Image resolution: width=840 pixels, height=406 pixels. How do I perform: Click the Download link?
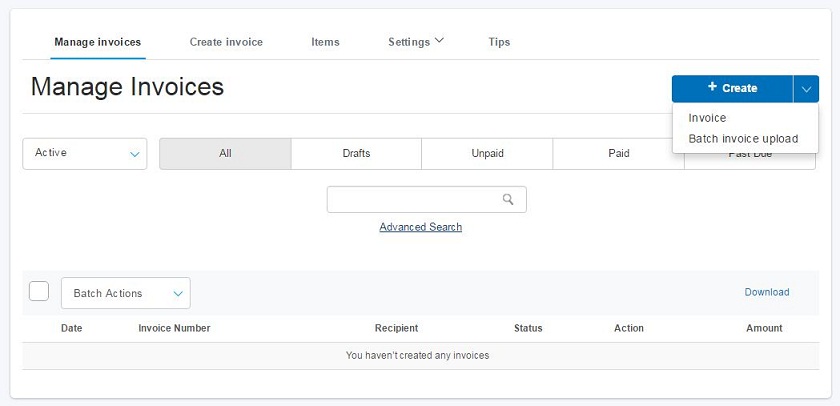pos(767,292)
